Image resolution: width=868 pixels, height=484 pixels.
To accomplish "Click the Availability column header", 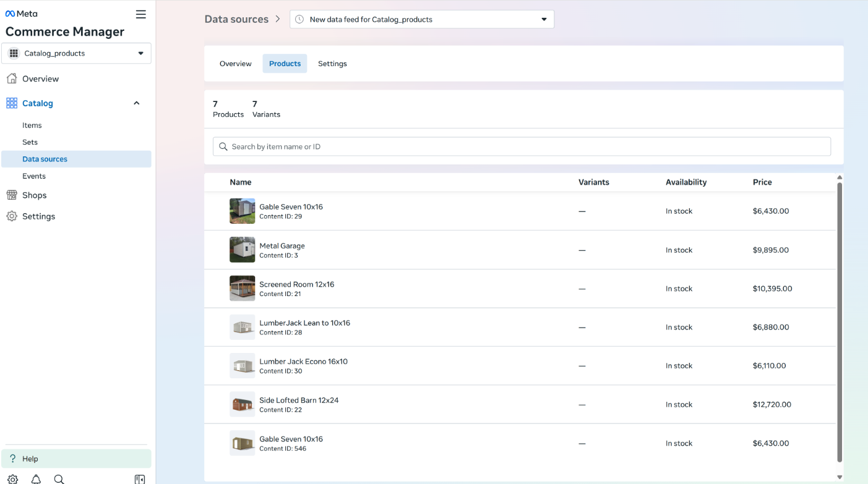I will pos(686,182).
